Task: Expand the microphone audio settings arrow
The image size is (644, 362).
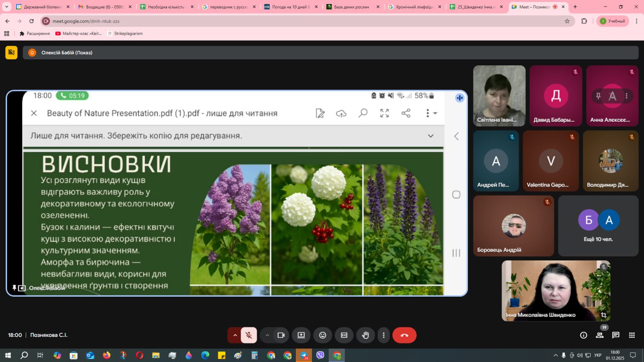Action: 234,335
